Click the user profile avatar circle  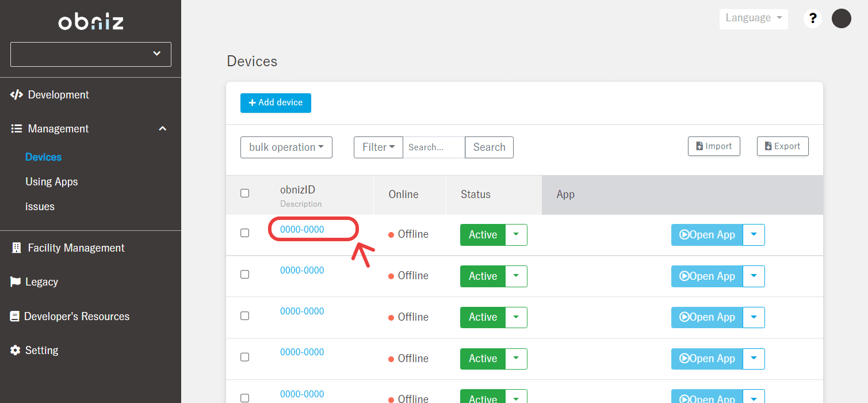pos(841,18)
